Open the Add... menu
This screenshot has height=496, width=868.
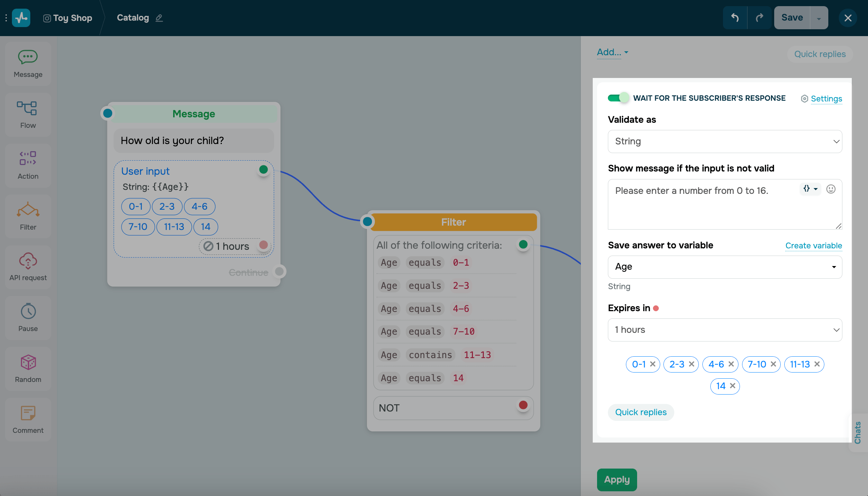point(613,52)
